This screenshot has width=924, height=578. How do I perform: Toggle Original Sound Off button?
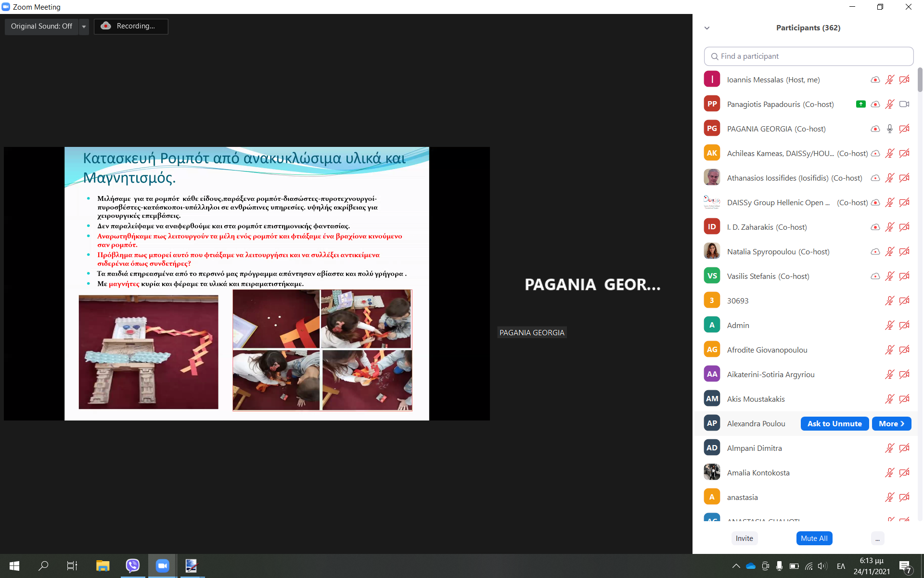tap(41, 26)
